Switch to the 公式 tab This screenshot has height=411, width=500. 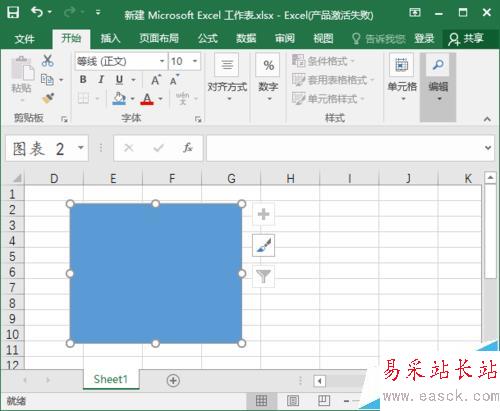tap(208, 39)
